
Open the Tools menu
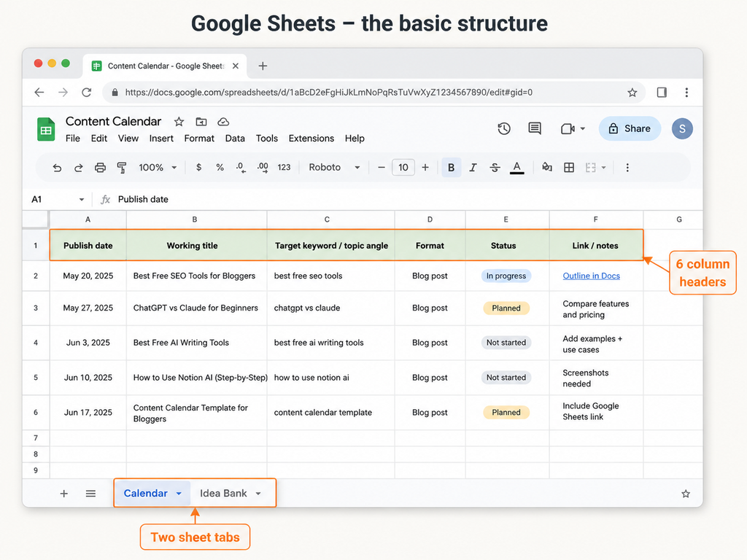[x=267, y=139]
